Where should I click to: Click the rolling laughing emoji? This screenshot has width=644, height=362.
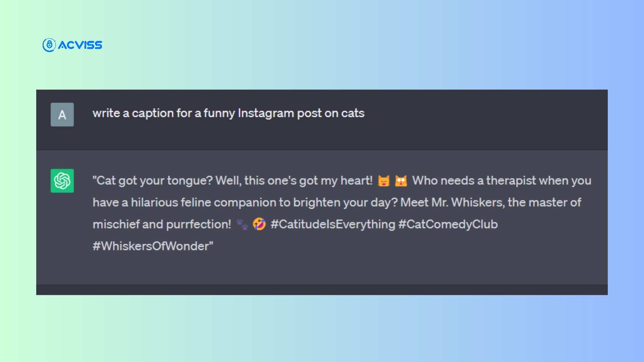259,225
